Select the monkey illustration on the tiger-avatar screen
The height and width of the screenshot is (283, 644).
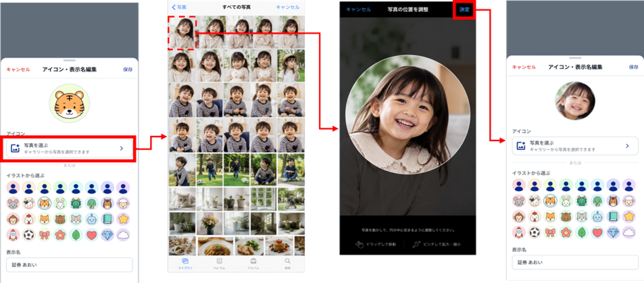pos(13,220)
